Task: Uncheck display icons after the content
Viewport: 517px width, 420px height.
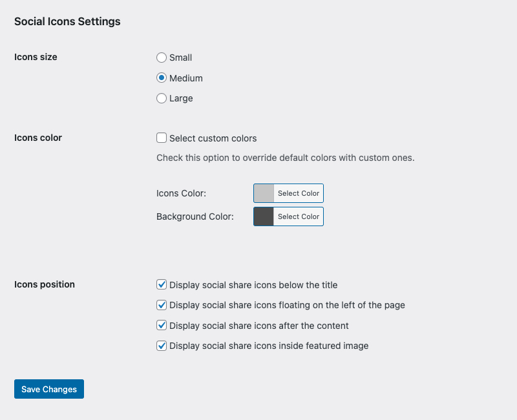Action: pyautogui.click(x=162, y=326)
